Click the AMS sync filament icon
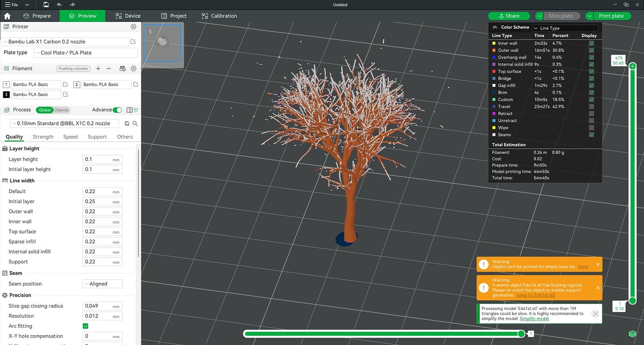Screen dimensions: 644x345 122,69
